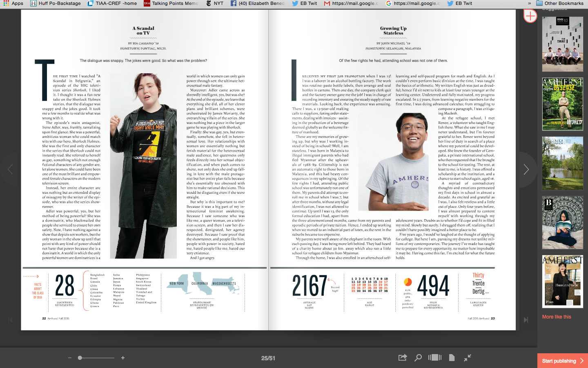This screenshot has width=588, height=368.
Task: Exit fullscreen with the collapse arrows icon
Action: (x=468, y=358)
